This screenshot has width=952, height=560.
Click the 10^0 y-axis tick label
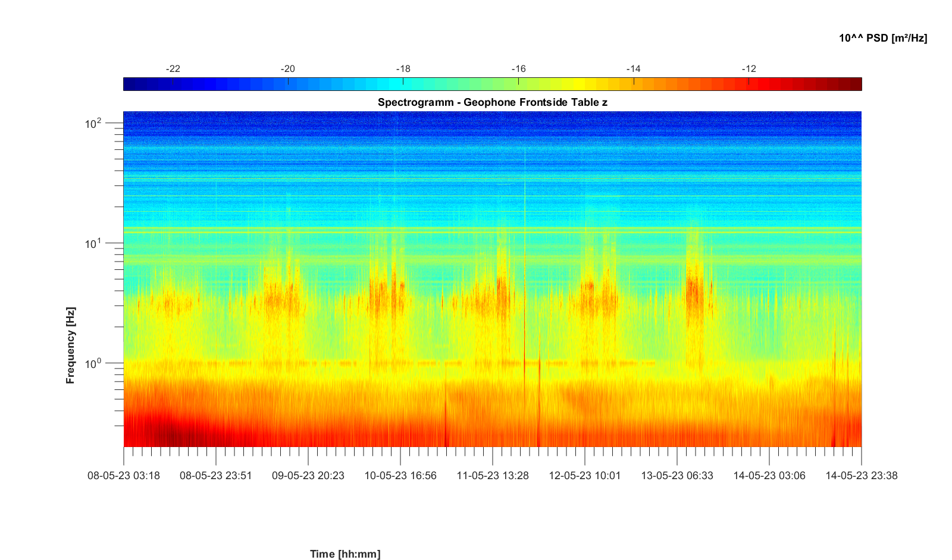(x=93, y=363)
